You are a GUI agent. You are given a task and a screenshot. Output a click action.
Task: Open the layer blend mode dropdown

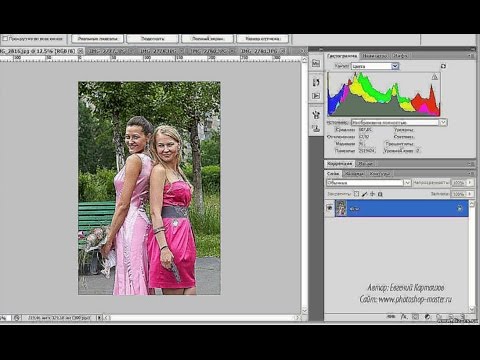pos(368,183)
